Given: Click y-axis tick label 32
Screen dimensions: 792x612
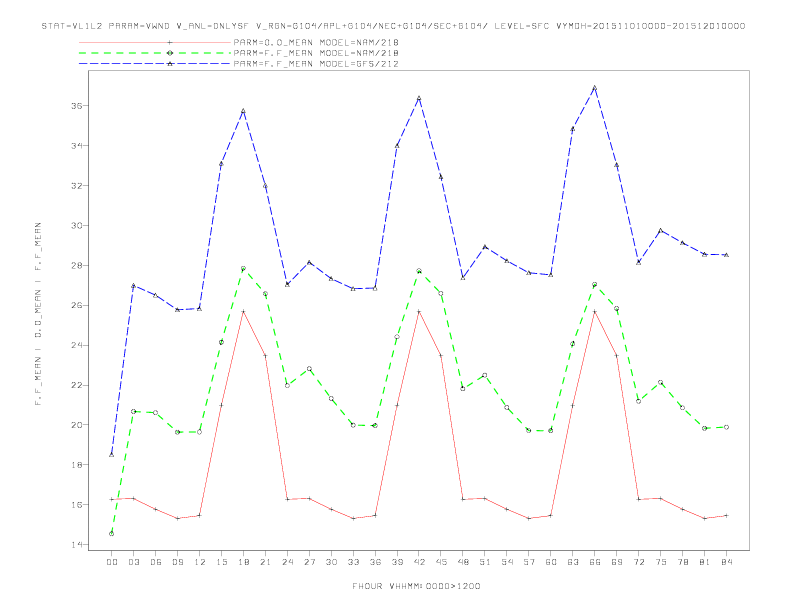Looking at the screenshot, I should point(77,186).
